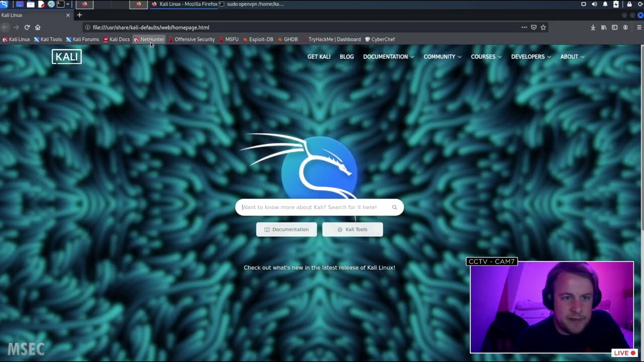Image resolution: width=644 pixels, height=362 pixels.
Task: Open the MSFU bookmark
Action: coord(228,39)
